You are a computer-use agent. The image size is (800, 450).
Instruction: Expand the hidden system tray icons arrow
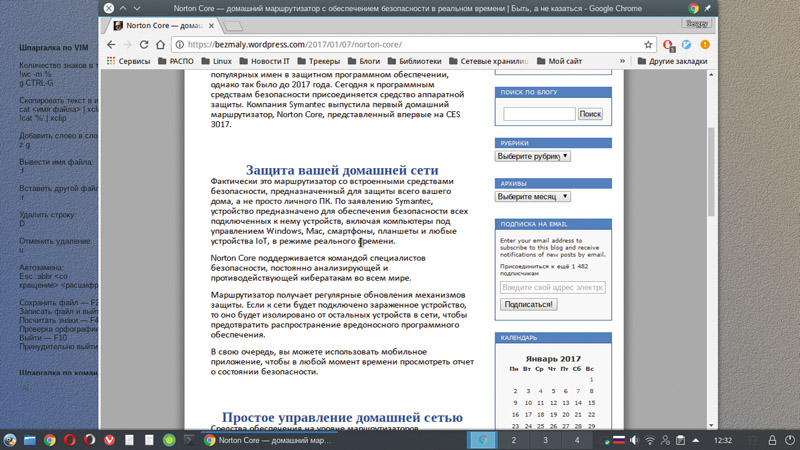point(695,440)
